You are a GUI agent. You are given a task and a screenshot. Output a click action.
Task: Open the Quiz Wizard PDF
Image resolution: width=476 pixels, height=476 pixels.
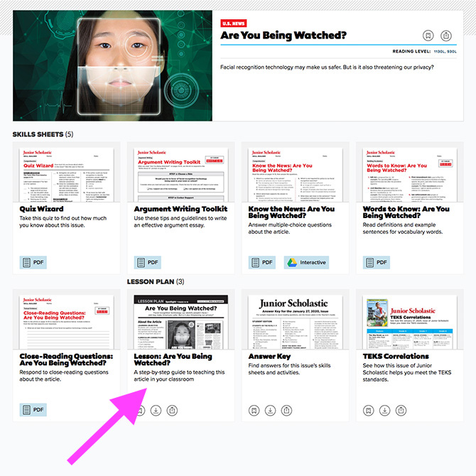(33, 262)
